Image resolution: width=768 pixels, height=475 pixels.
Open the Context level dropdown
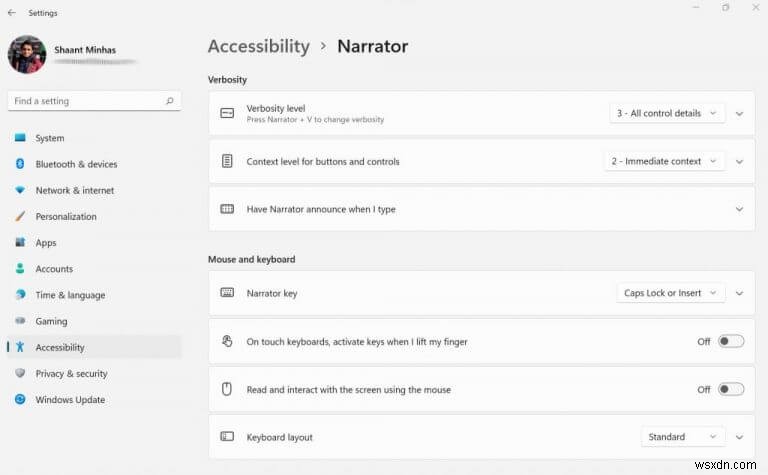click(664, 161)
